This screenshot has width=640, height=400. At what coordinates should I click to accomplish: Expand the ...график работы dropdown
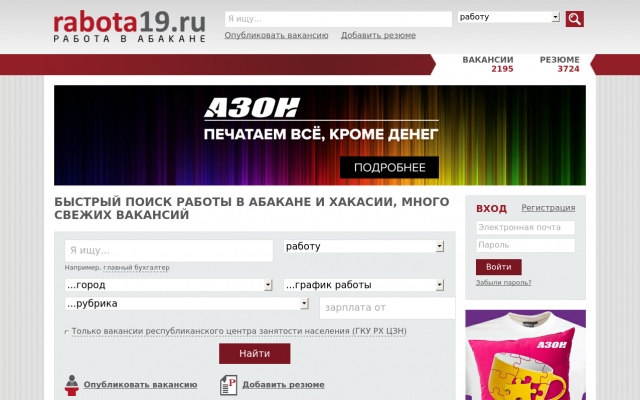pyautogui.click(x=364, y=285)
